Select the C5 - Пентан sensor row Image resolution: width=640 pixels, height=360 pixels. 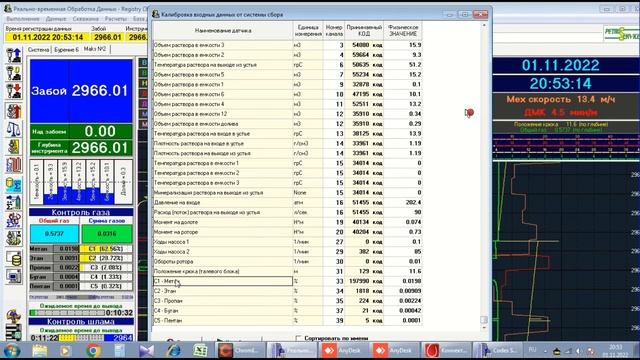click(288, 320)
